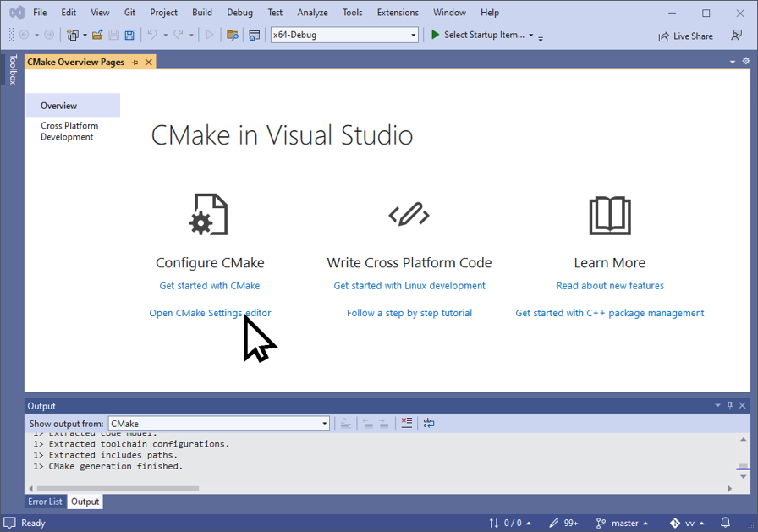Open toolbar overflow options arrow
The width and height of the screenshot is (758, 532).
[x=541, y=38]
